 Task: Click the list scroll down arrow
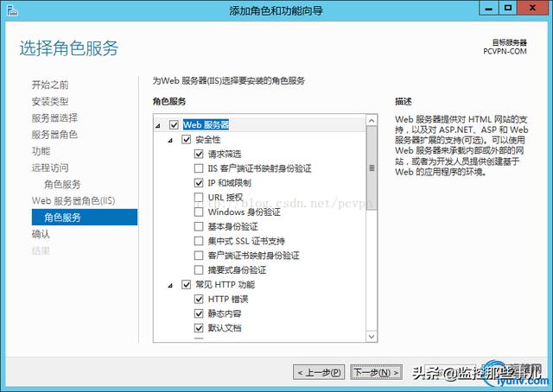coord(372,336)
